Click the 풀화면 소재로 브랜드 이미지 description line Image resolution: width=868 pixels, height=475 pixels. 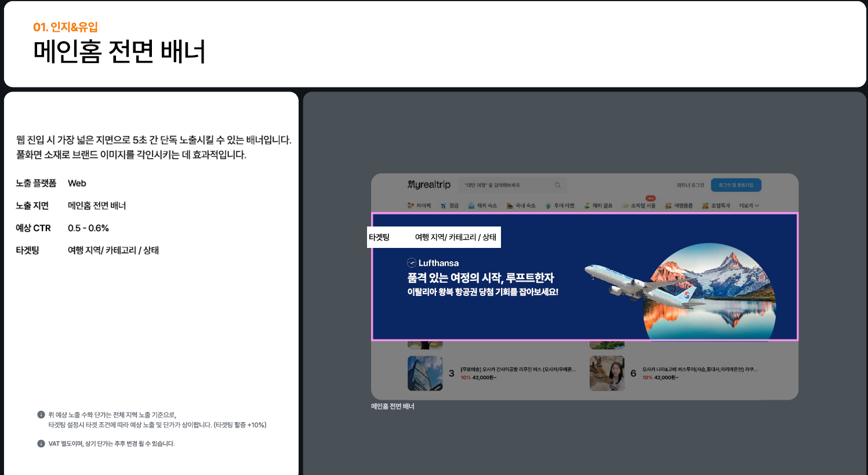click(x=131, y=155)
